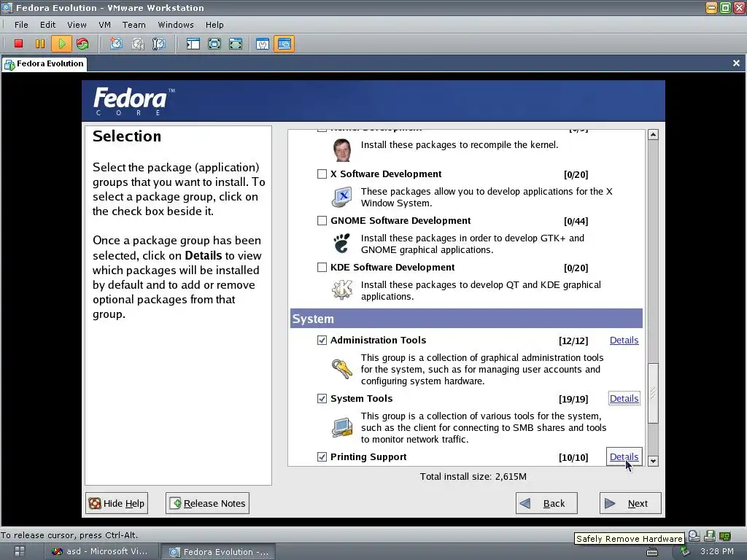Image resolution: width=747 pixels, height=560 pixels.
Task: Click the Revert to Snapshot icon
Action: click(x=138, y=44)
